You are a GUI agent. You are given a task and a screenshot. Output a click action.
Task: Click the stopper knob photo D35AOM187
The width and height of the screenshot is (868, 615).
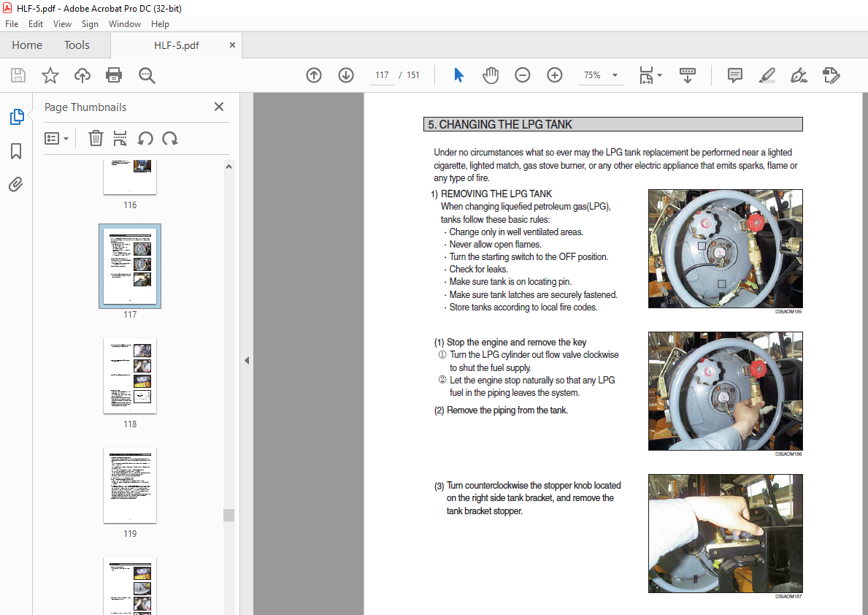[725, 533]
